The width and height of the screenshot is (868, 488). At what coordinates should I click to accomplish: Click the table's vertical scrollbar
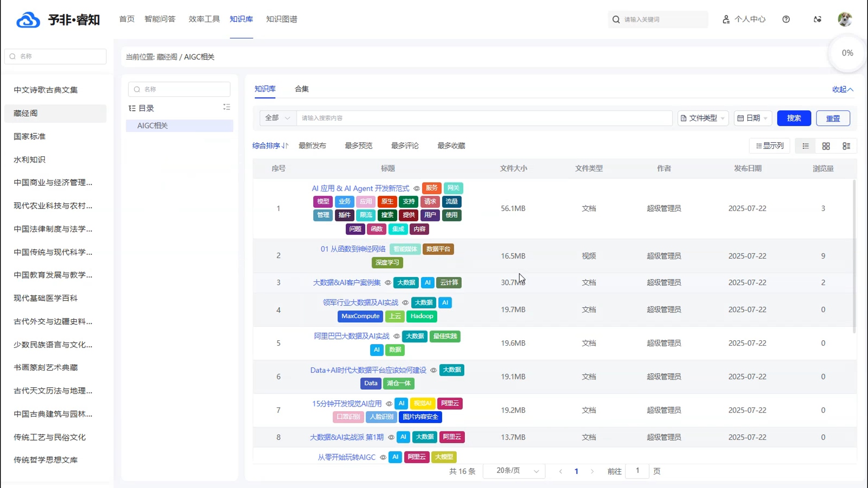click(x=854, y=256)
